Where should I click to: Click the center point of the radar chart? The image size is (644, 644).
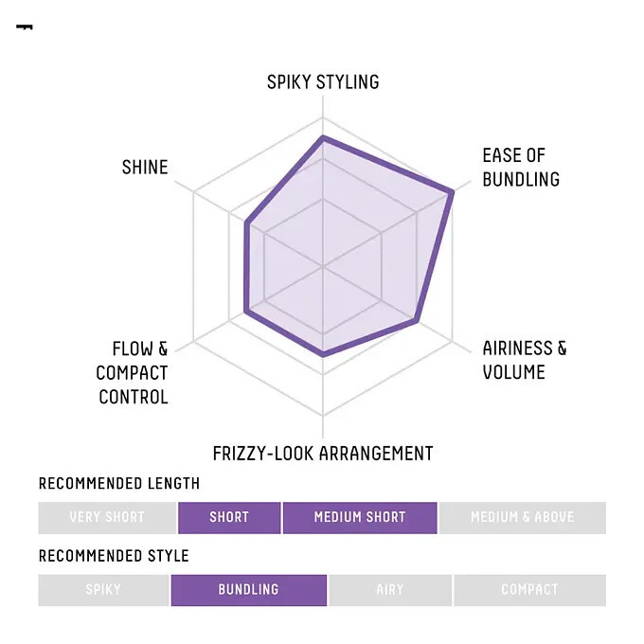click(x=323, y=267)
